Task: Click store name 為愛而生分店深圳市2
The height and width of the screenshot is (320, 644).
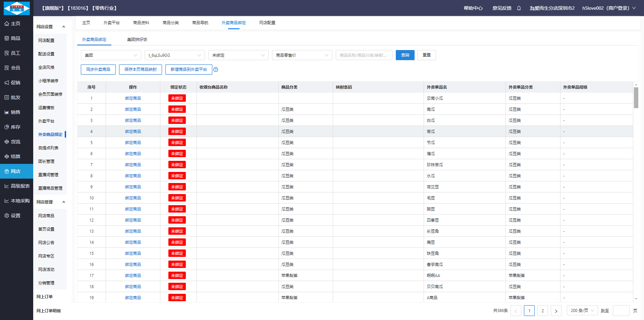Action: tap(552, 8)
